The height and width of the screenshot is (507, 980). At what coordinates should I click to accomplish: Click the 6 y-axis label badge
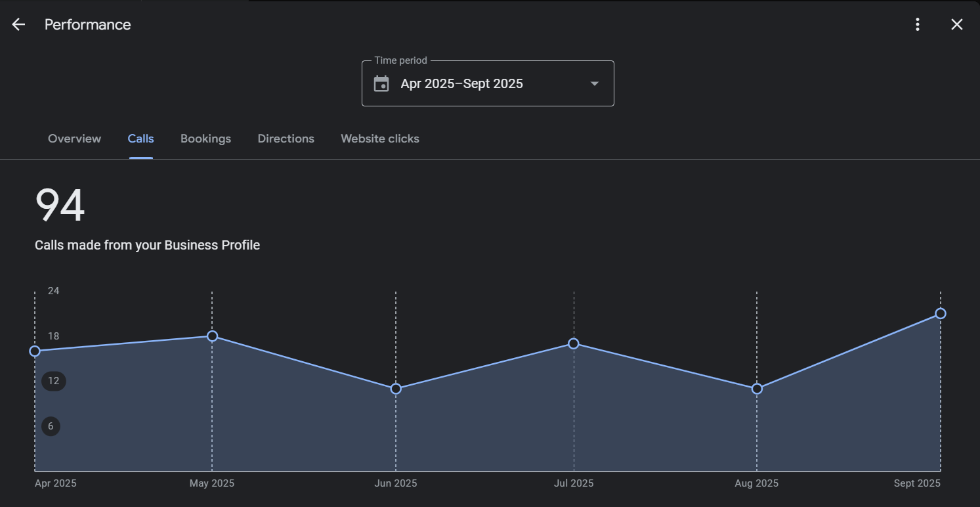click(51, 426)
